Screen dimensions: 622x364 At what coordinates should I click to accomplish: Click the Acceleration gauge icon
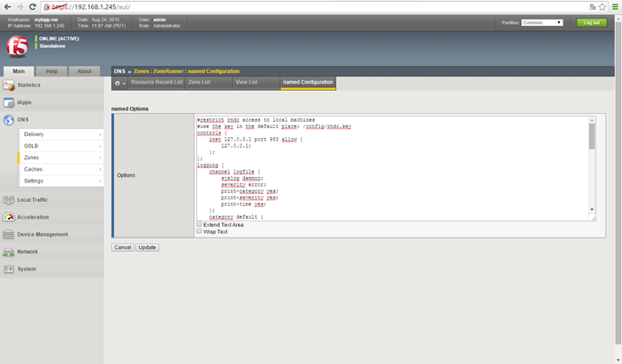[9, 217]
